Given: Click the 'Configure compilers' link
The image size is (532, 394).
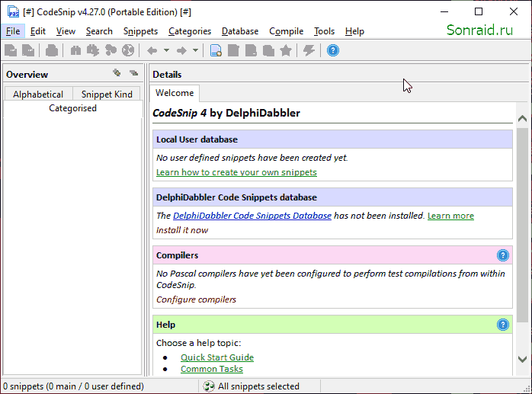Looking at the screenshot, I should [196, 300].
